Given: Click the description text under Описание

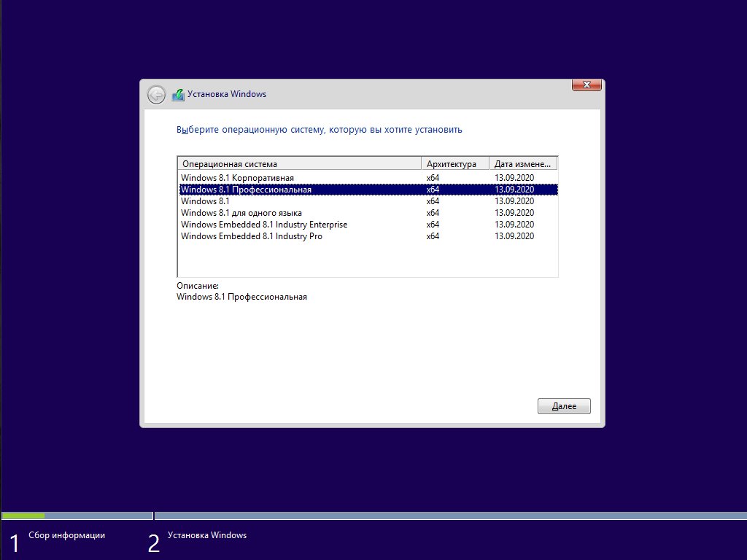Looking at the screenshot, I should 241,297.
